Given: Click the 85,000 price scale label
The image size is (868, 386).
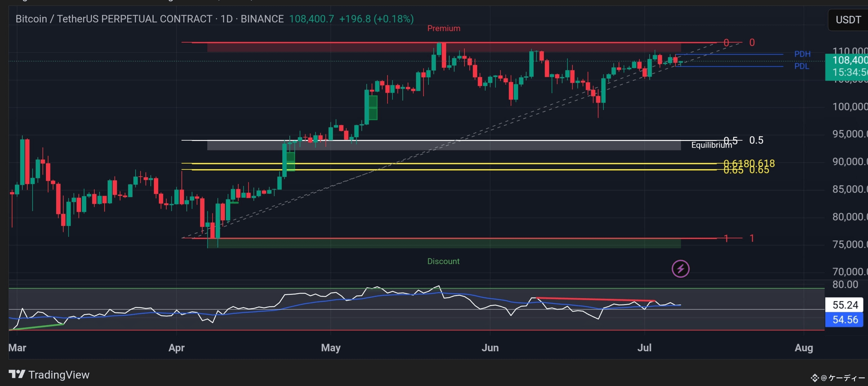Looking at the screenshot, I should 850,190.
